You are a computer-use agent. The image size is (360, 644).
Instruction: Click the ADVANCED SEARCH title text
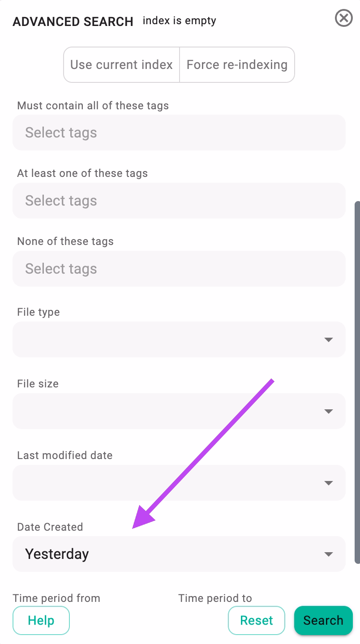click(73, 21)
